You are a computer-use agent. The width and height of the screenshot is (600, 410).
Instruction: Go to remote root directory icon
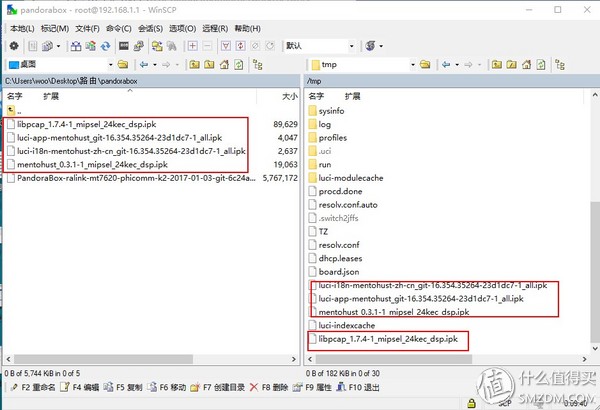click(511, 65)
